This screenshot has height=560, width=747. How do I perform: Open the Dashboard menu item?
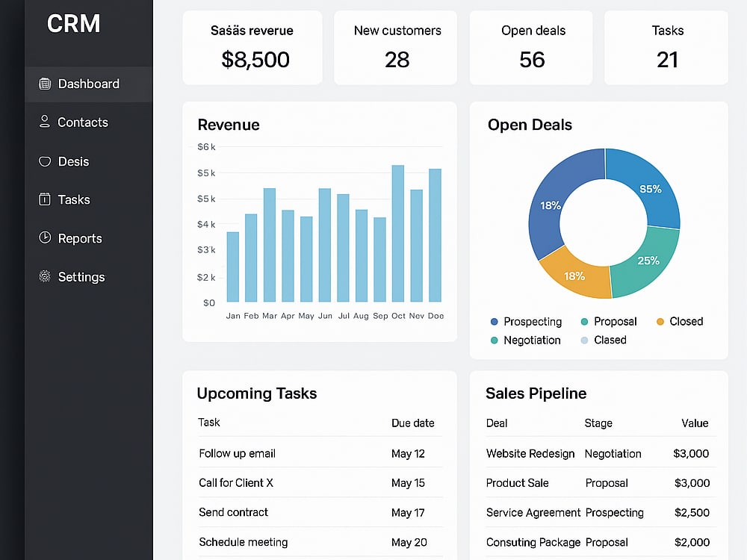(x=89, y=84)
